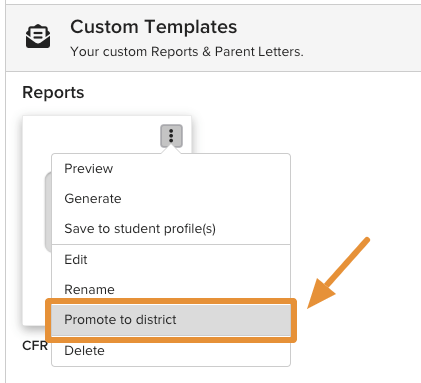Click Promote to district menu entry

click(x=171, y=320)
